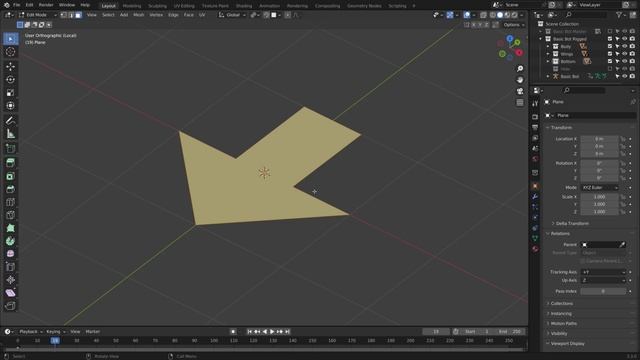Select the Inset Faces tool
The height and width of the screenshot is (360, 640).
[11, 176]
